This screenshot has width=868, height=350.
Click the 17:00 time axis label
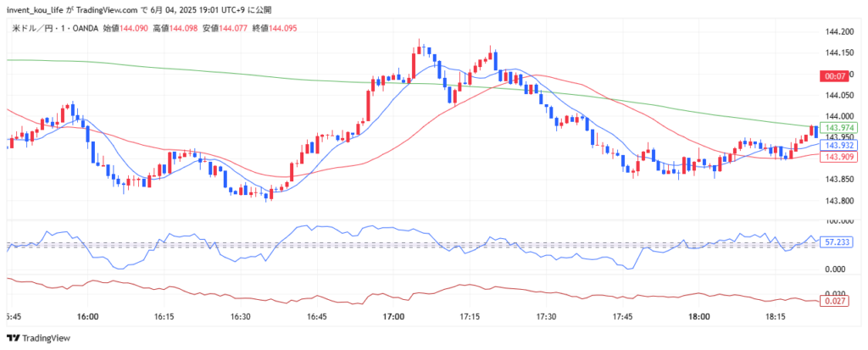click(393, 317)
